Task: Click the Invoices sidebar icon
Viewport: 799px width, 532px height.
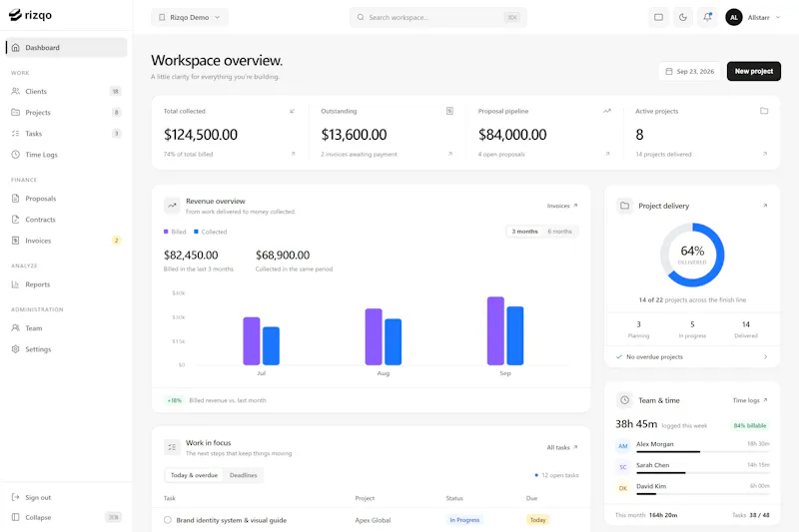Action: pos(15,241)
